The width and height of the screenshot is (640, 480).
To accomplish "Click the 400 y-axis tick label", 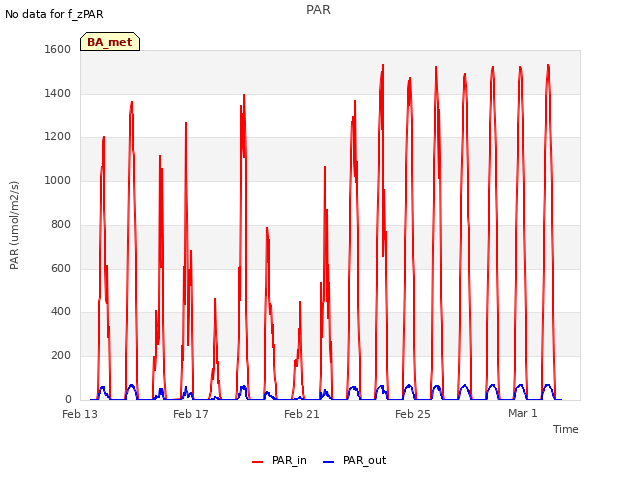I will pyautogui.click(x=61, y=311).
